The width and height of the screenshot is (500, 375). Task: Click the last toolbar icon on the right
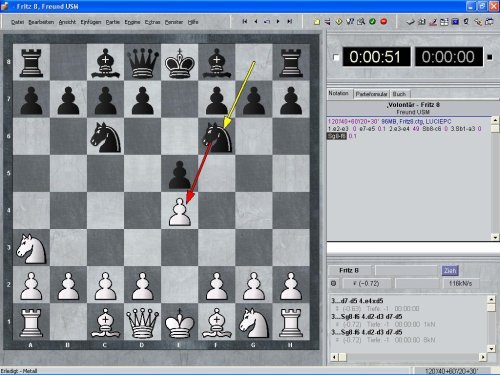tap(489, 22)
